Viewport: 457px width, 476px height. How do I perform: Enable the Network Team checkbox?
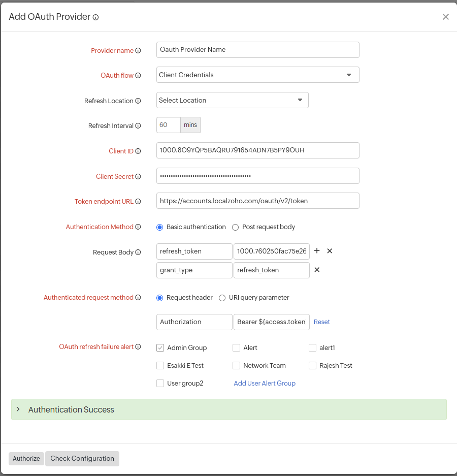coord(236,365)
